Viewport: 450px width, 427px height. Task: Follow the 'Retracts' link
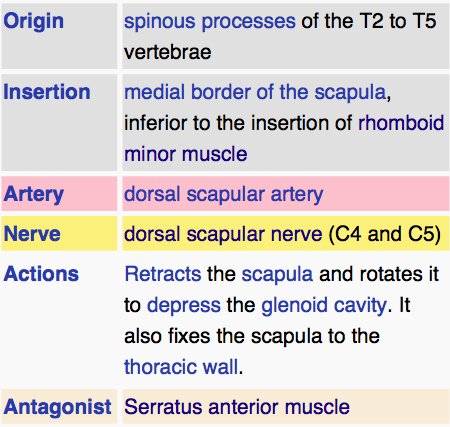pos(163,274)
